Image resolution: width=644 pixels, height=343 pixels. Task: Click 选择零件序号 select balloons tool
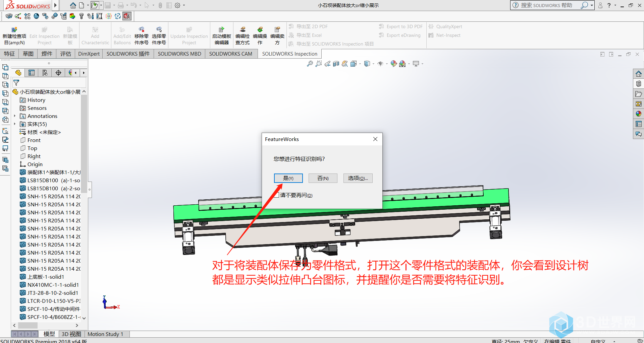[x=159, y=36]
